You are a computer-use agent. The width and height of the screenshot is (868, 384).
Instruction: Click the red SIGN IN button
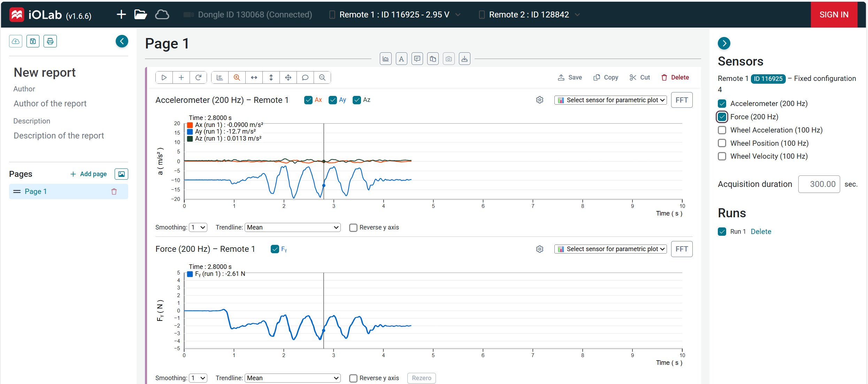(834, 15)
